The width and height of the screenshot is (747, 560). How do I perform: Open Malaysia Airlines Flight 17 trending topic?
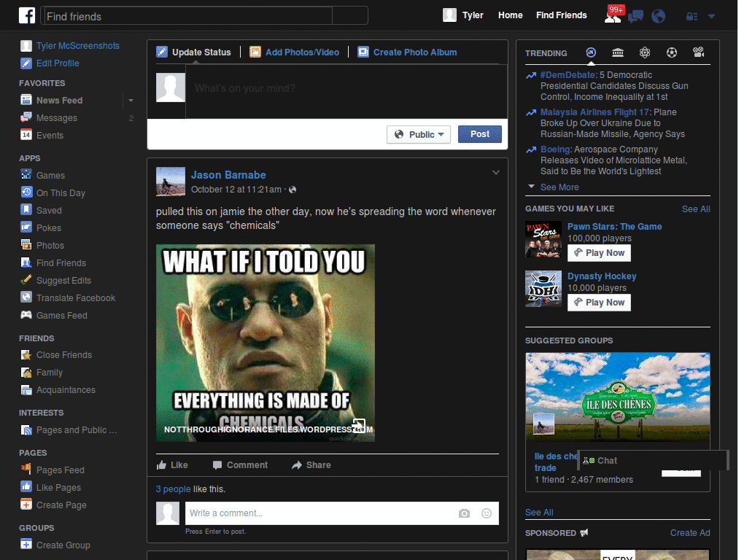[595, 112]
